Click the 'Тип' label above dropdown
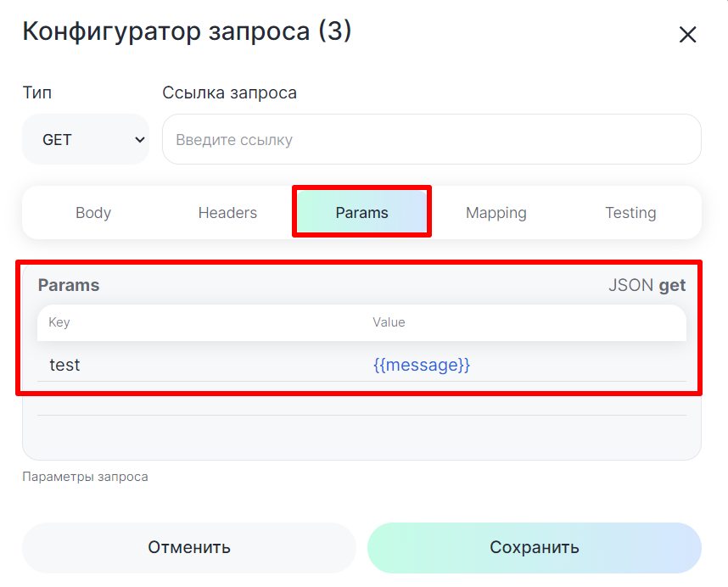Viewport: 728px width, 587px height. click(37, 92)
